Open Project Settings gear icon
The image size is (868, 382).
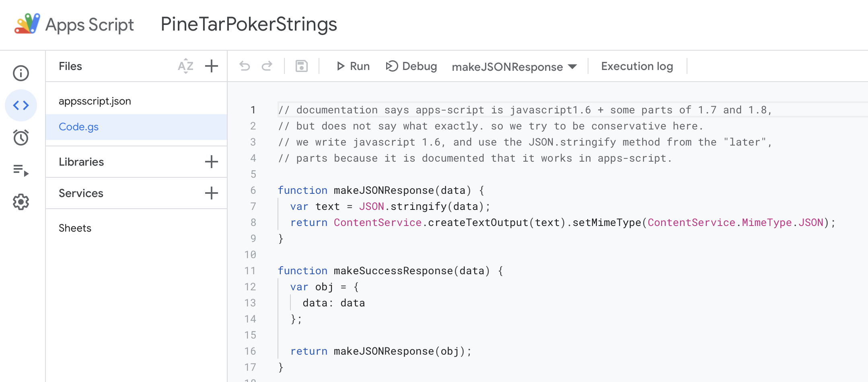(21, 202)
